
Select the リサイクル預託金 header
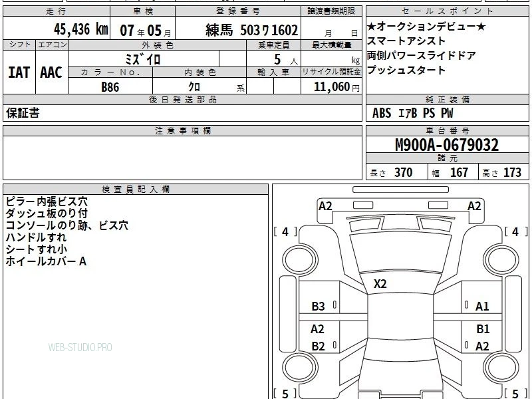tap(331, 72)
